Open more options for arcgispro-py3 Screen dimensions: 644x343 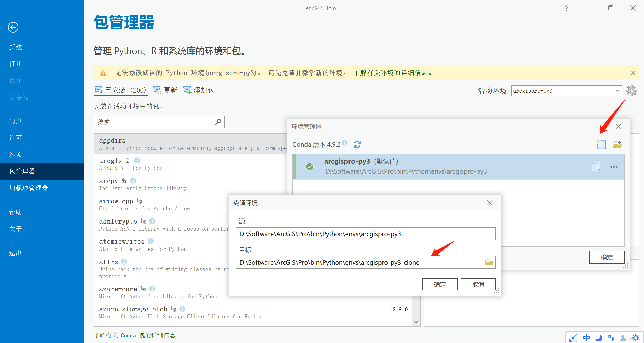point(614,167)
